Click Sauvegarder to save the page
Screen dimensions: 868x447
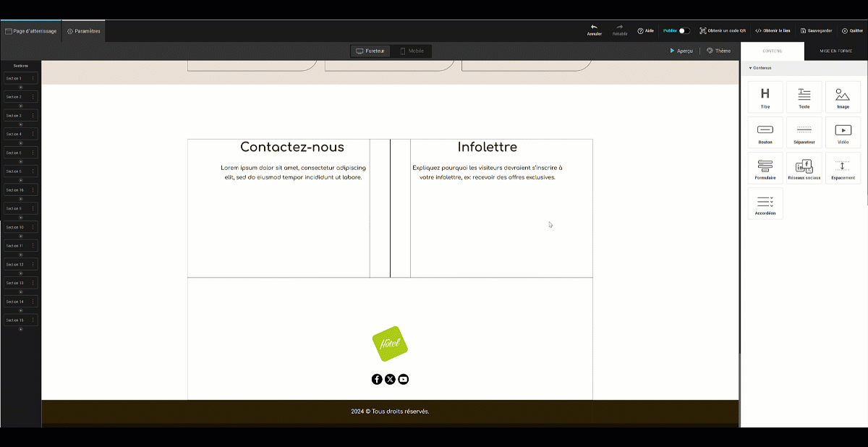pyautogui.click(x=816, y=30)
